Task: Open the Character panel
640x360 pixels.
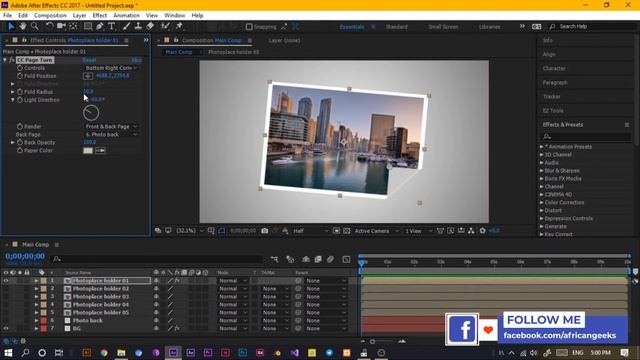Action: 554,69
